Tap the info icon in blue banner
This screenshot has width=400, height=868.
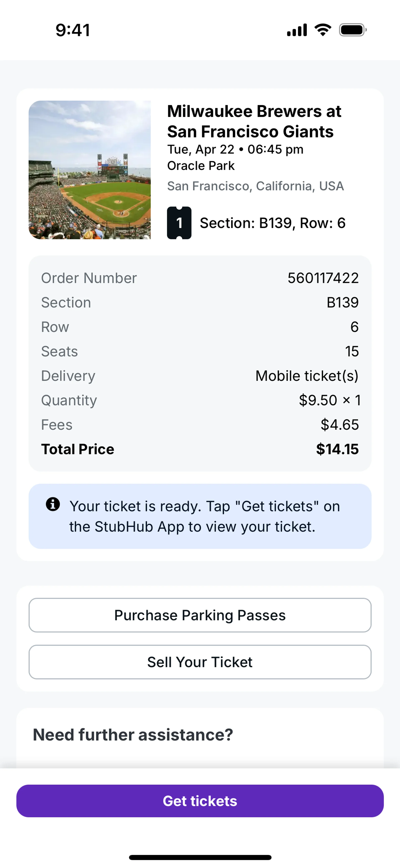[53, 504]
